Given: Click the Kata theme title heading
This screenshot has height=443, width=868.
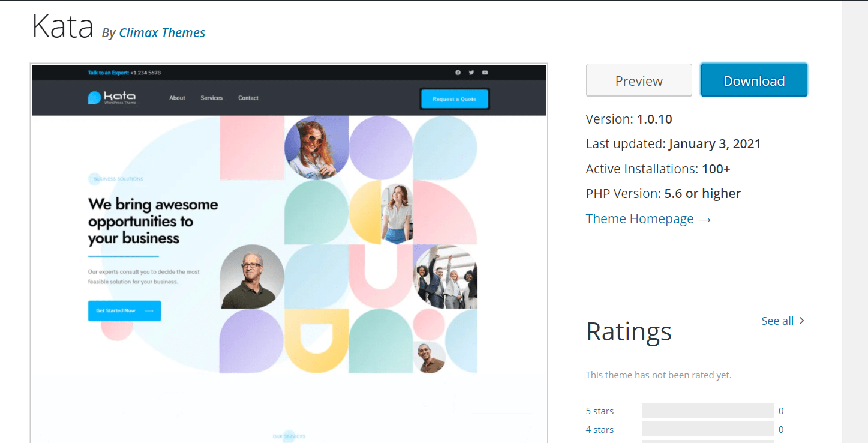Looking at the screenshot, I should pos(63,26).
